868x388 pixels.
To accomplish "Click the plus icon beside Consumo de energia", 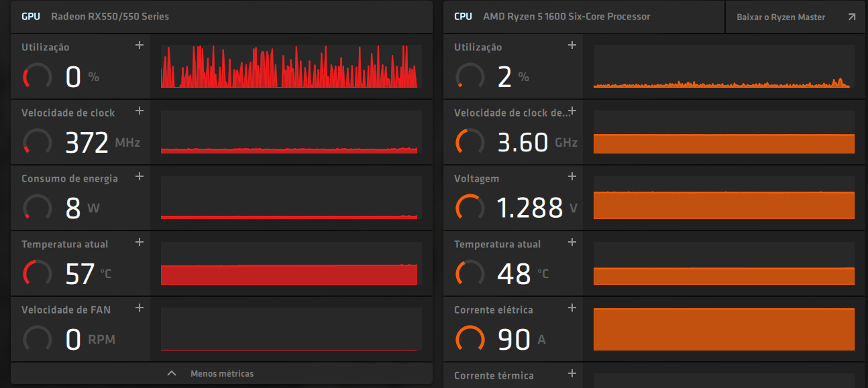I will click(140, 176).
